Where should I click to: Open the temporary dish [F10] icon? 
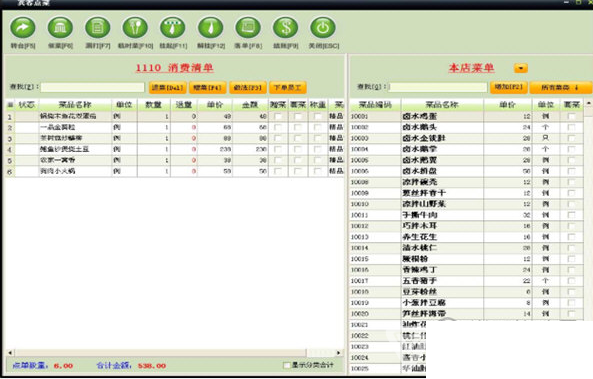pos(135,28)
